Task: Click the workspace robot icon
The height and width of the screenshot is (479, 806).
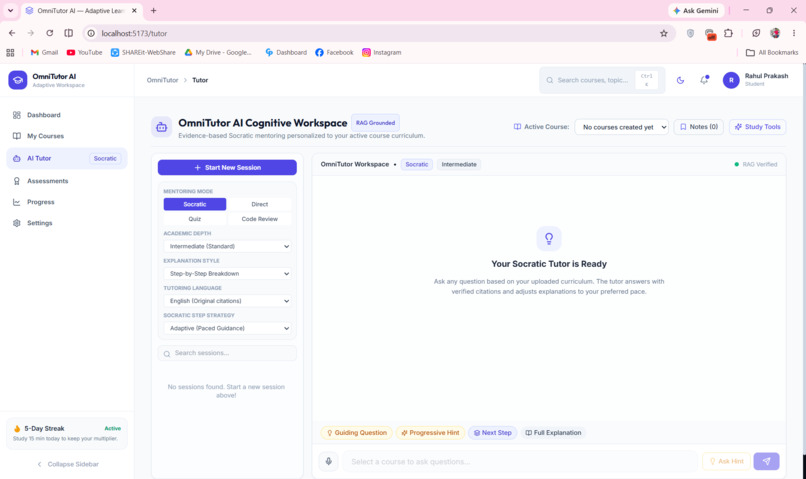Action: click(x=161, y=127)
